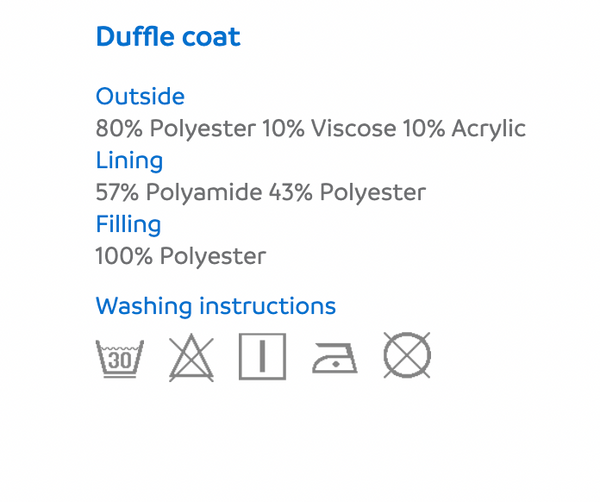Click the 10% Acrylic text
The image size is (600, 502).
click(464, 128)
